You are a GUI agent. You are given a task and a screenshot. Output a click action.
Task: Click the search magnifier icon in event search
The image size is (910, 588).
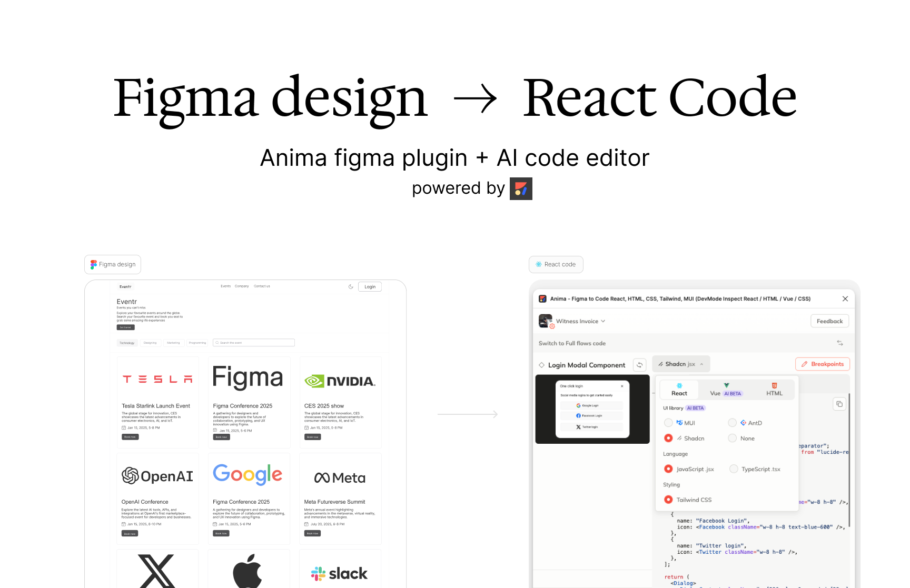pos(217,343)
